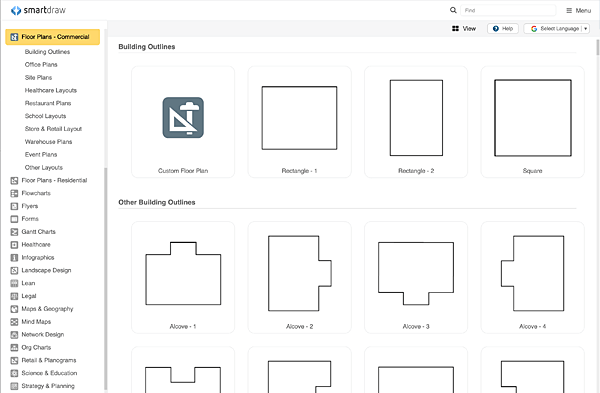Open the Rectangle - 2 template
Image resolution: width=600 pixels, height=393 pixels.
click(x=416, y=122)
